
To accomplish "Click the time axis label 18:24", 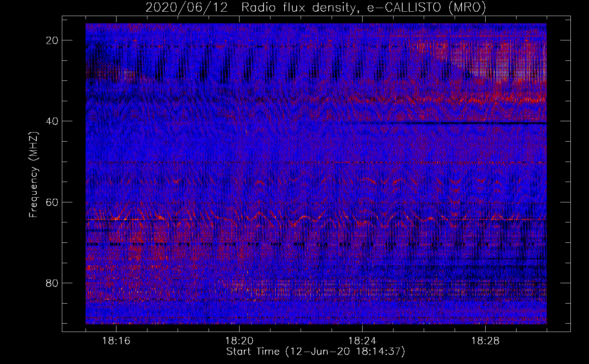I will click(362, 341).
